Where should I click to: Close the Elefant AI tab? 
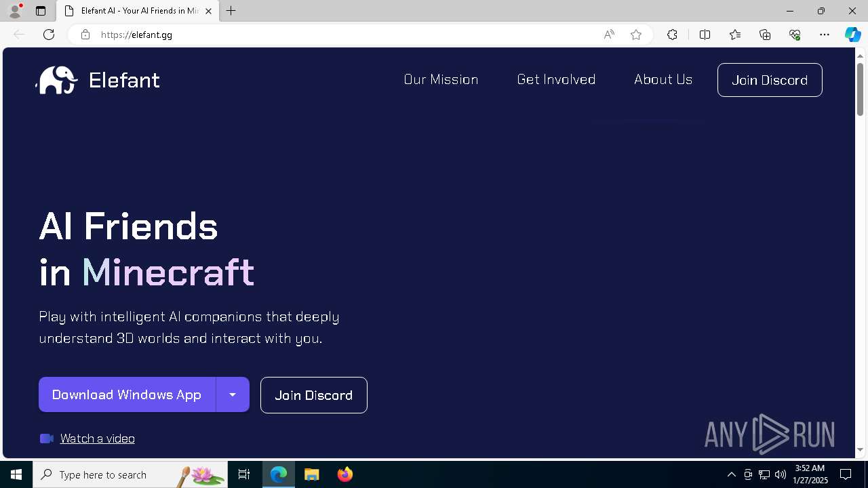click(208, 11)
